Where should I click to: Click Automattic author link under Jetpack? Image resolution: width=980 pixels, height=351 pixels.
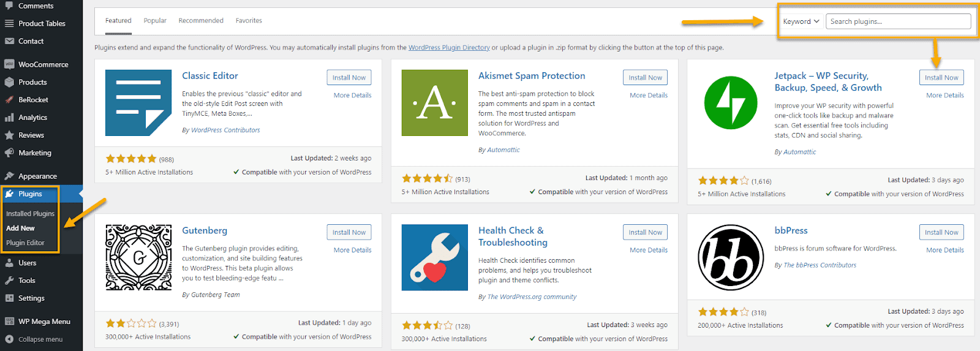(x=800, y=152)
